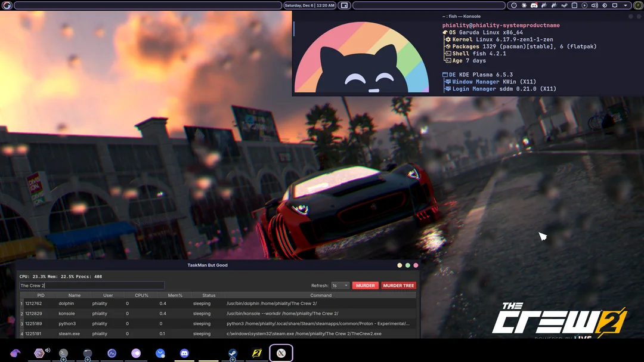The image size is (644, 362).
Task: Sort process table by CPU% column header
Action: pos(142,295)
